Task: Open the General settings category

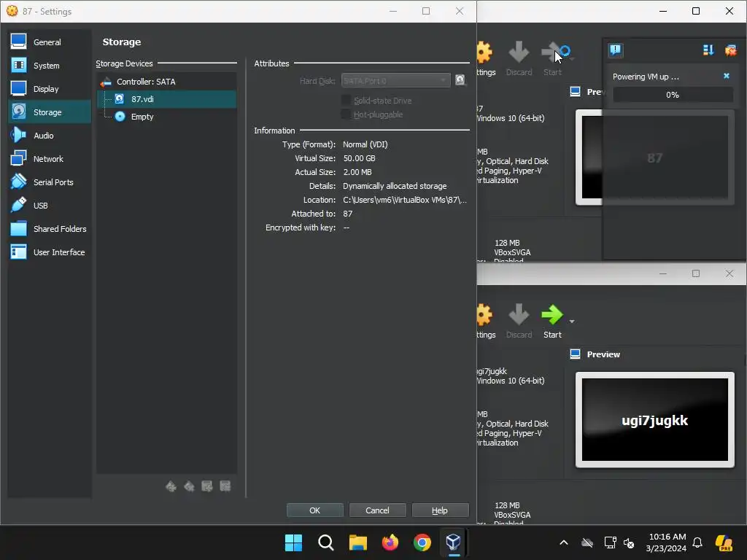Action: coord(49,42)
